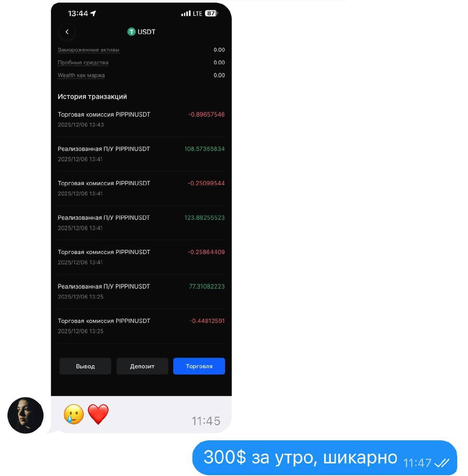Click the green USDT Tether logo

click(x=131, y=32)
